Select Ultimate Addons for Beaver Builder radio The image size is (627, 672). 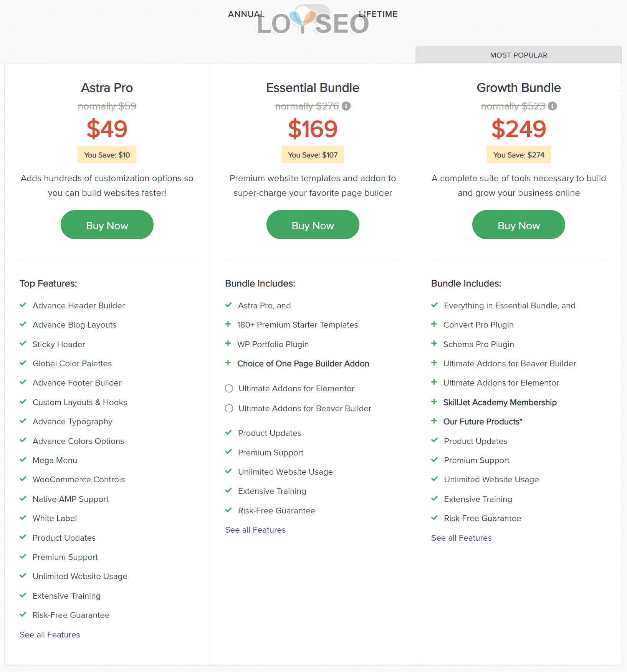coord(229,409)
